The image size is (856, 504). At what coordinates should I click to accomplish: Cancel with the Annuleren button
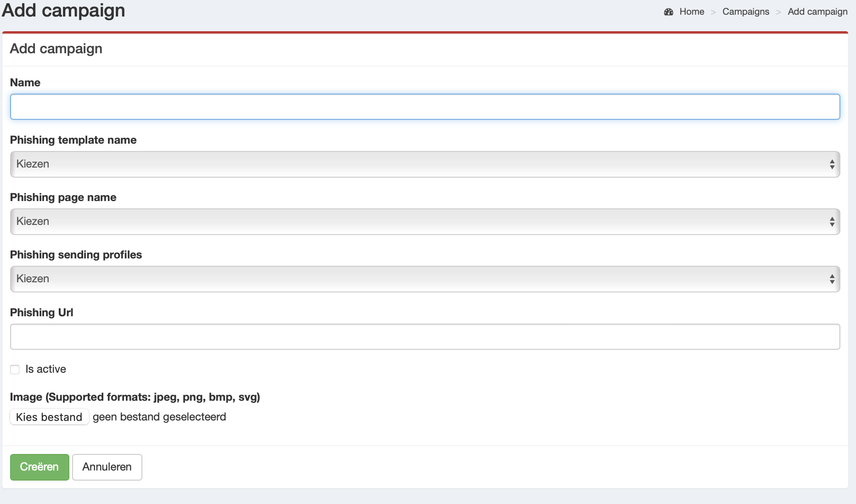click(107, 467)
